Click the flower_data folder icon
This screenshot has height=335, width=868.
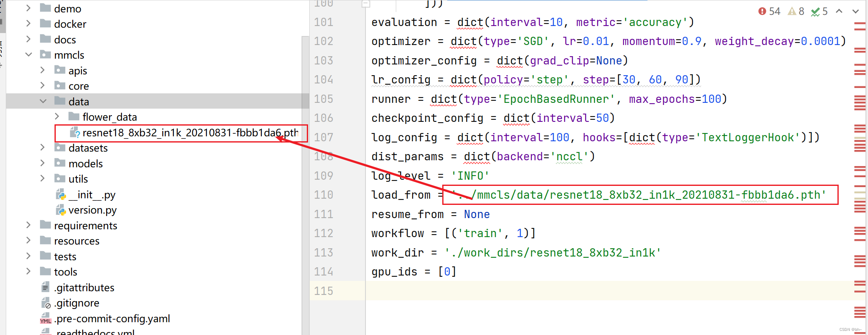(74, 116)
